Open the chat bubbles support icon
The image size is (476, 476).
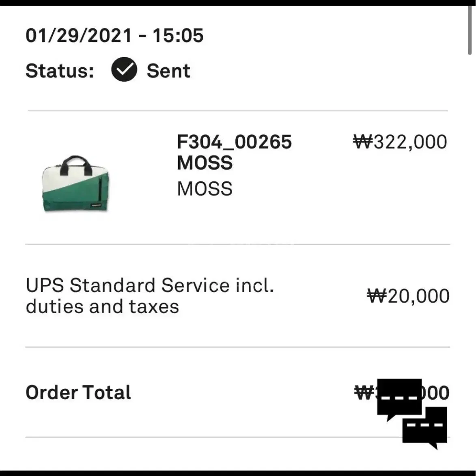click(412, 414)
